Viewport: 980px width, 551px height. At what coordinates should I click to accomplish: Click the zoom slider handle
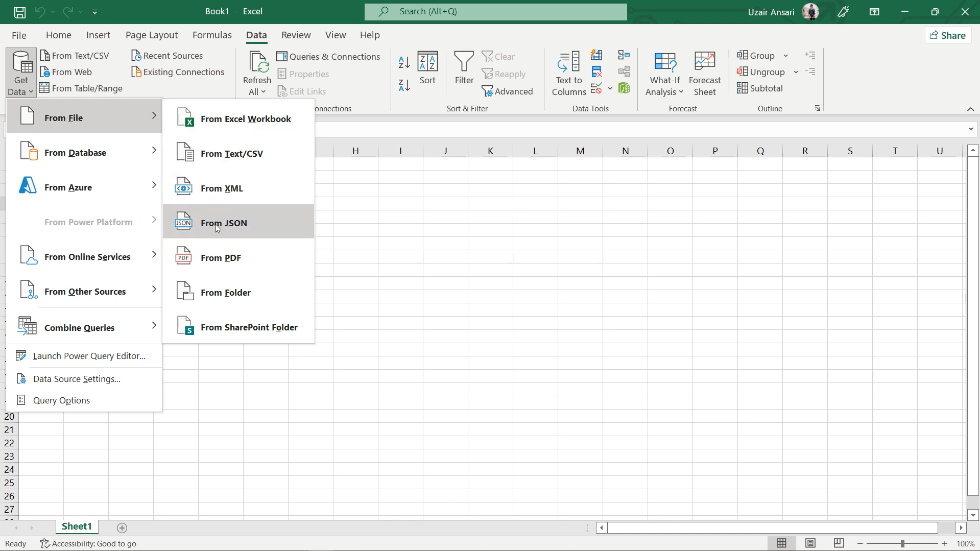coord(902,544)
